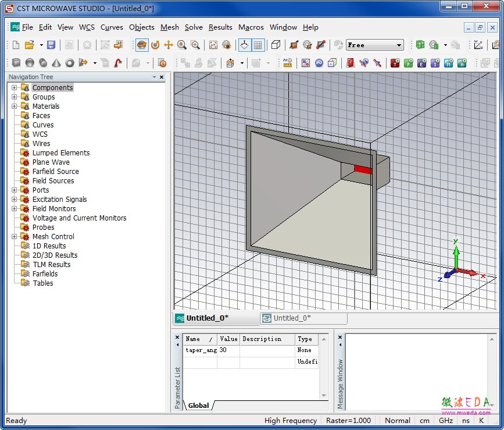This screenshot has height=430, width=504.
Task: Start the Multilayer Solver
Action: coord(448,63)
